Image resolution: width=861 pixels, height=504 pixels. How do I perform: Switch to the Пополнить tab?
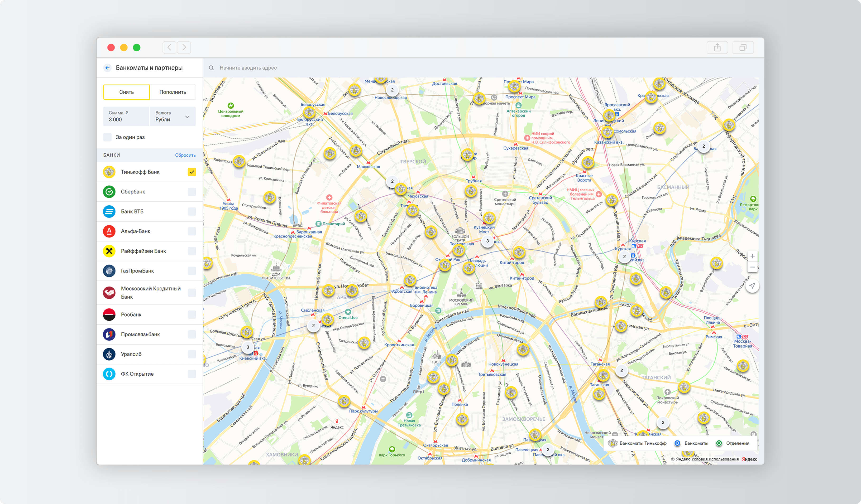click(x=173, y=92)
